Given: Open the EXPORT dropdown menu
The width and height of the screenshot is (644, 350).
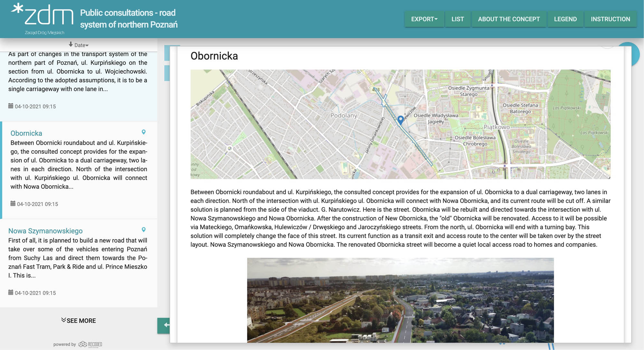Looking at the screenshot, I should pos(424,19).
